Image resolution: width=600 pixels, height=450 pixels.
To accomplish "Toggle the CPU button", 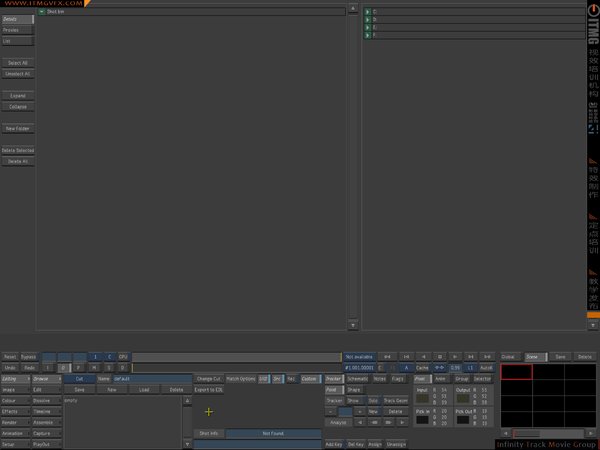I will [x=123, y=357].
